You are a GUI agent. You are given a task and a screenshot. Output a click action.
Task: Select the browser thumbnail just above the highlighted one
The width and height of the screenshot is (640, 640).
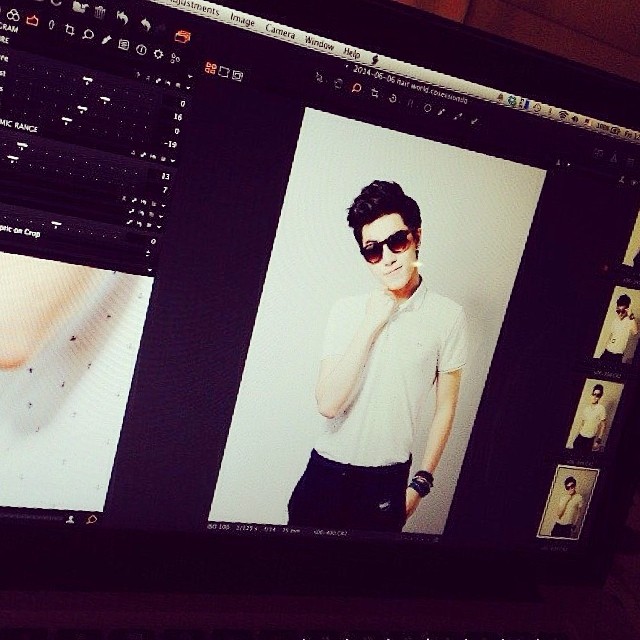(594, 416)
